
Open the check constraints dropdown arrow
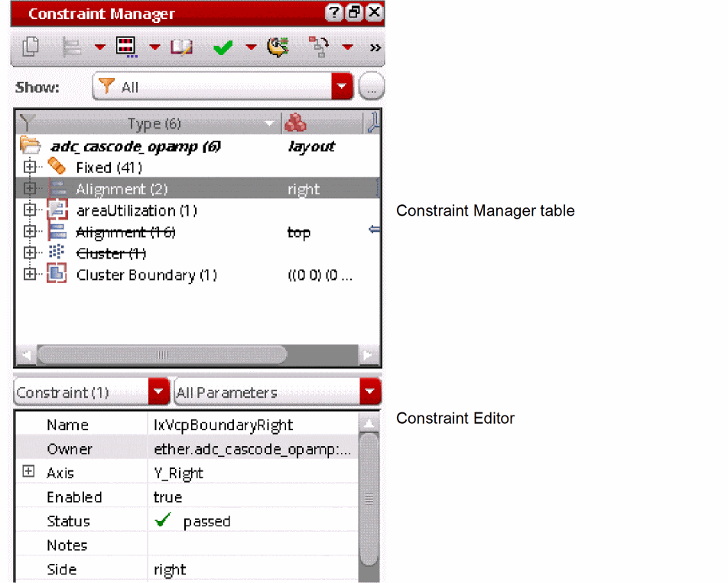251,47
